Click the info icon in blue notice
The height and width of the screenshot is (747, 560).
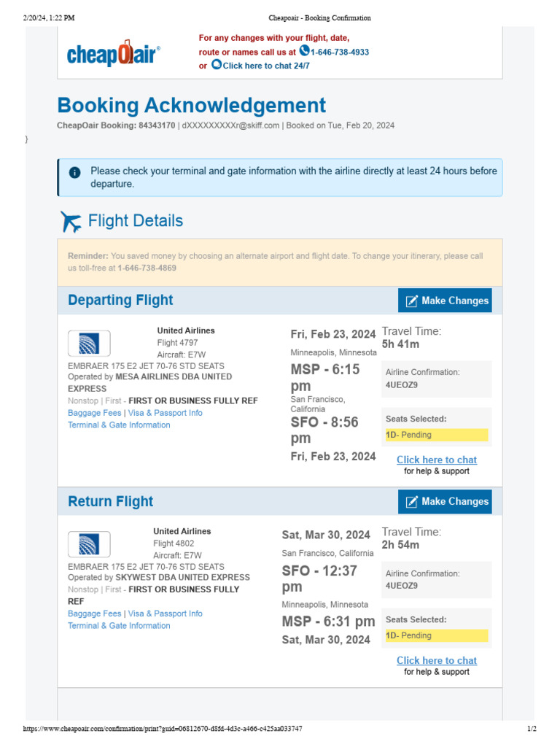pyautogui.click(x=75, y=172)
